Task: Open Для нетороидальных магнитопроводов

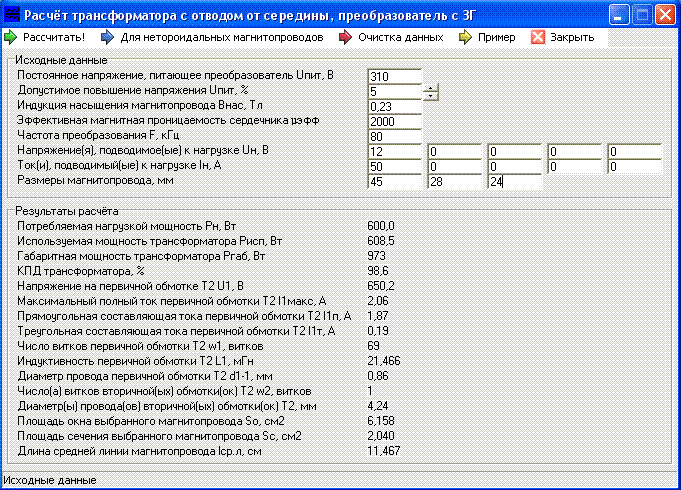Action: point(213,37)
